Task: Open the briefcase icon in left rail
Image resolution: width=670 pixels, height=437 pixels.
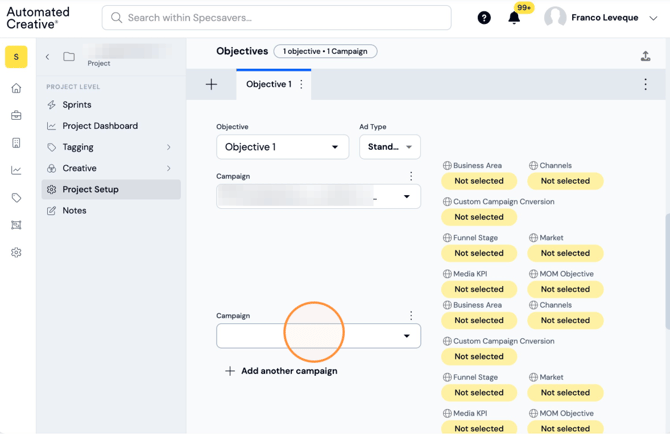Action: pos(16,115)
